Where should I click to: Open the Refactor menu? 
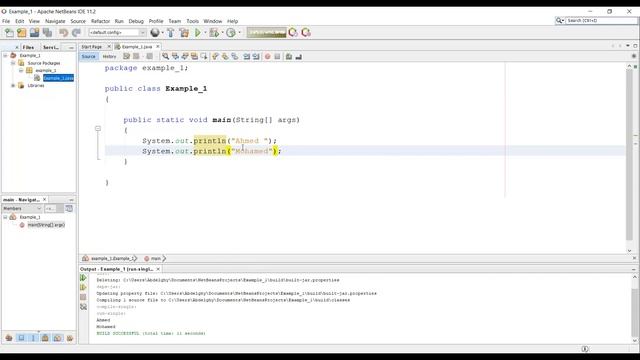[100, 21]
